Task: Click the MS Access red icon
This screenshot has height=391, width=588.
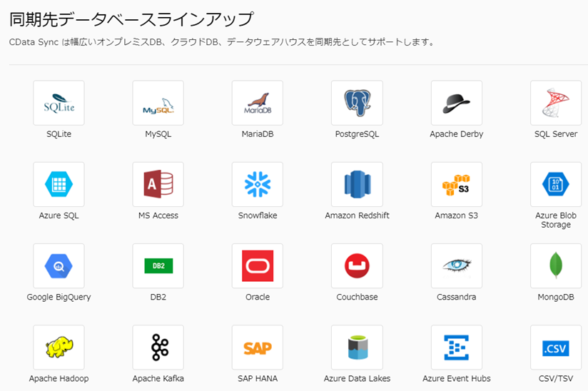Action: point(158,184)
